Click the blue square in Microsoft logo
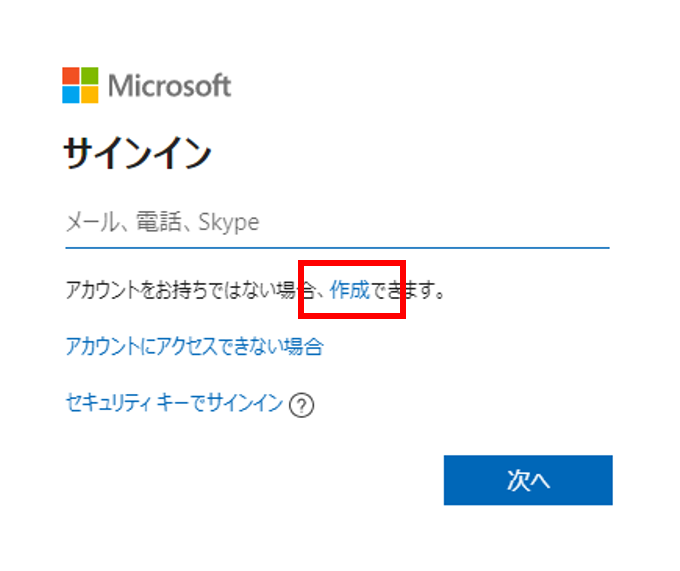Viewport: 680px width, 571px height. pyautogui.click(x=71, y=95)
